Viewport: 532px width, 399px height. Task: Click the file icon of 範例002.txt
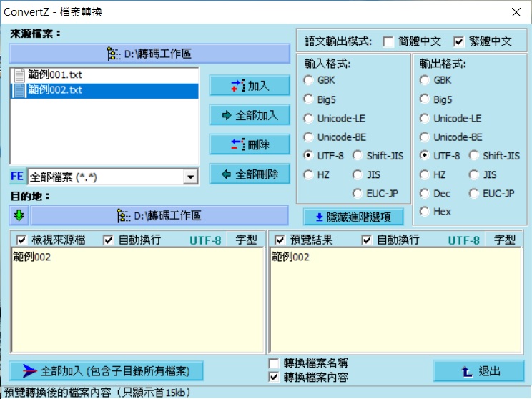click(x=19, y=90)
